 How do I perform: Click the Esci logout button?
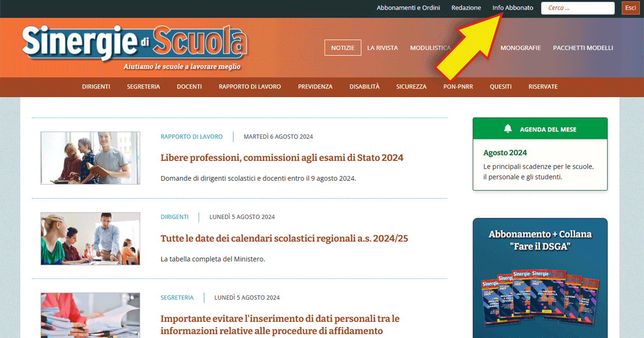tap(630, 8)
